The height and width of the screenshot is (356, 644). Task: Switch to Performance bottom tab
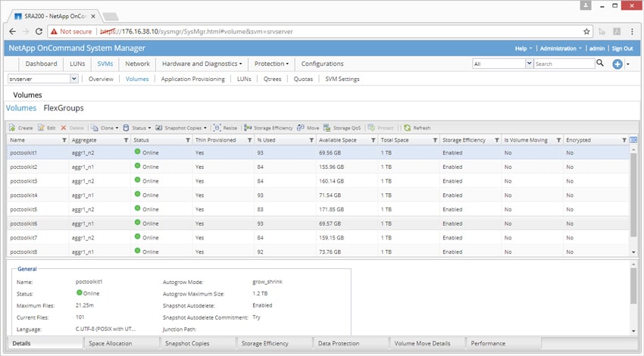tap(503, 343)
